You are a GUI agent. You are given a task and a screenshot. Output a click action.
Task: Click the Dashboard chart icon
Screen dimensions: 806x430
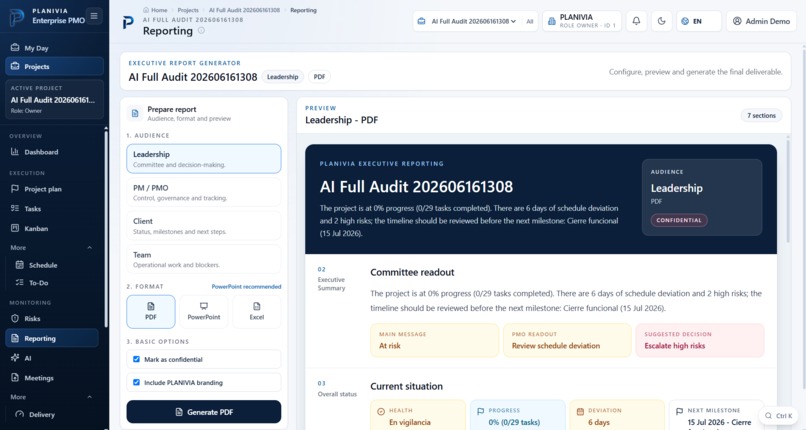click(x=15, y=152)
